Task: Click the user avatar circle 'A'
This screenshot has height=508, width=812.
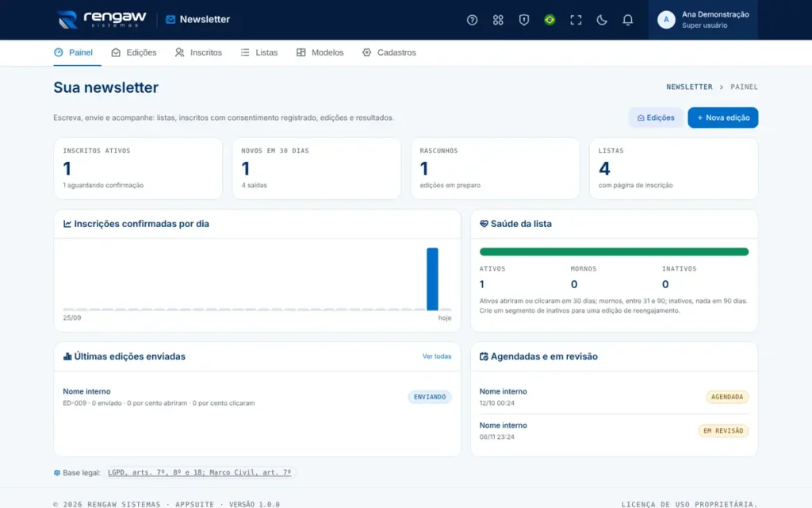Action: (x=666, y=20)
